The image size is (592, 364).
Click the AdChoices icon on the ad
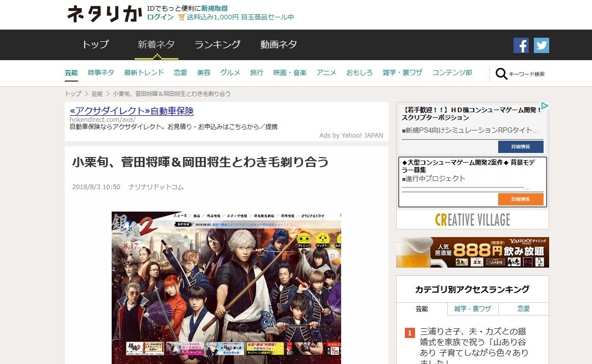click(x=545, y=106)
